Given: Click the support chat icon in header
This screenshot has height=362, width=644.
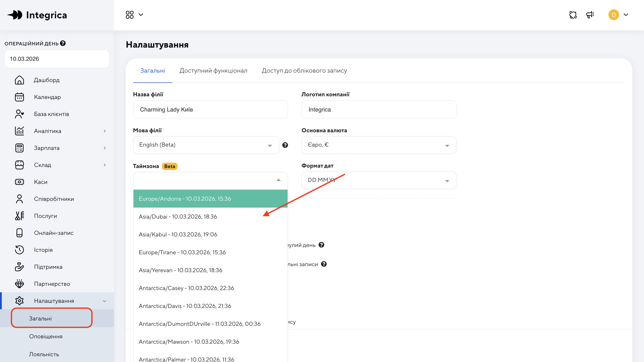Looking at the screenshot, I should click(573, 15).
